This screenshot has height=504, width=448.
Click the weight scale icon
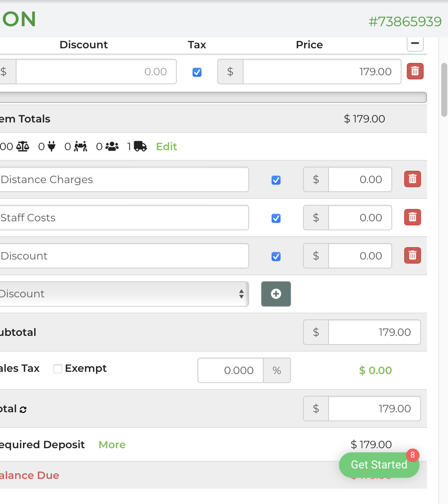[22, 146]
